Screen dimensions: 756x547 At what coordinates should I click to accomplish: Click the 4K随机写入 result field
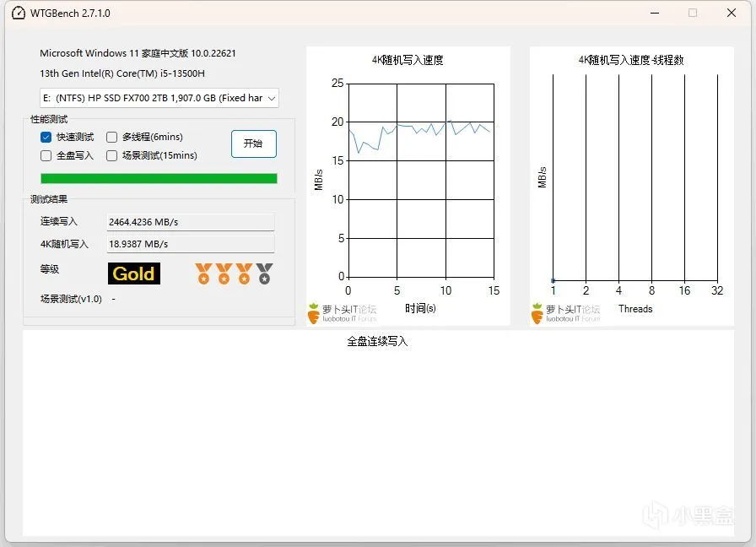pyautogui.click(x=191, y=244)
